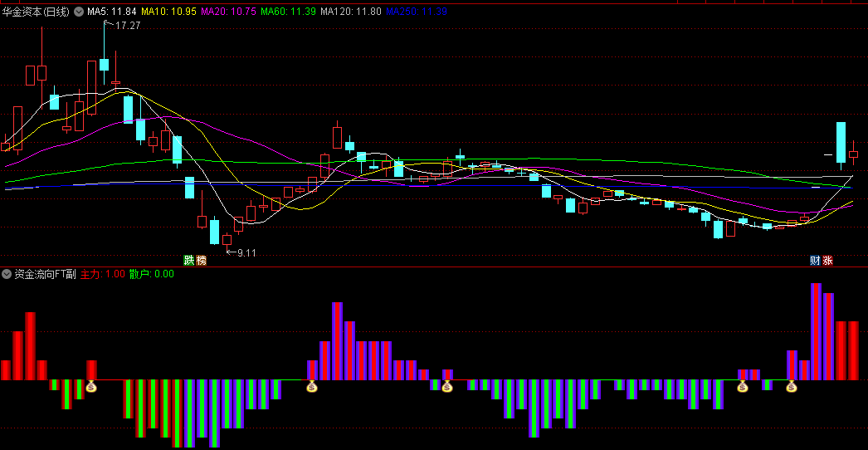Click the orange 榜 marker icon
Screen dimensions: 868x450
pos(201,260)
